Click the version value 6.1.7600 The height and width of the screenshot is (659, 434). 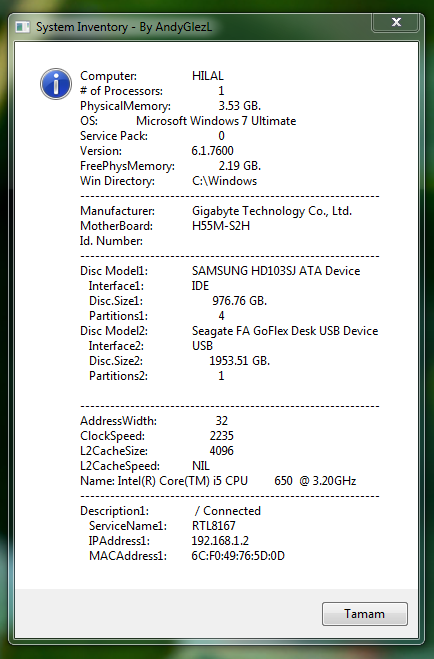212,151
